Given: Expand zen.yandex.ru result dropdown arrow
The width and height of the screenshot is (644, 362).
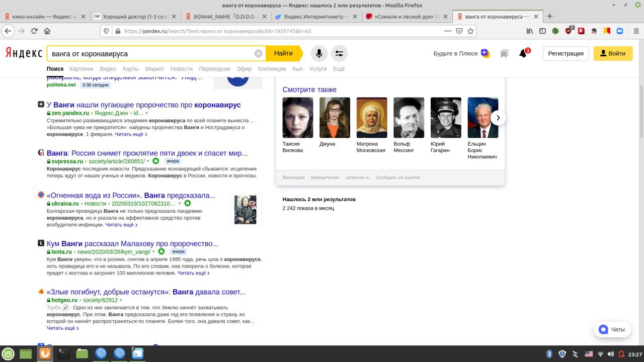Looking at the screenshot, I should 146,114.
